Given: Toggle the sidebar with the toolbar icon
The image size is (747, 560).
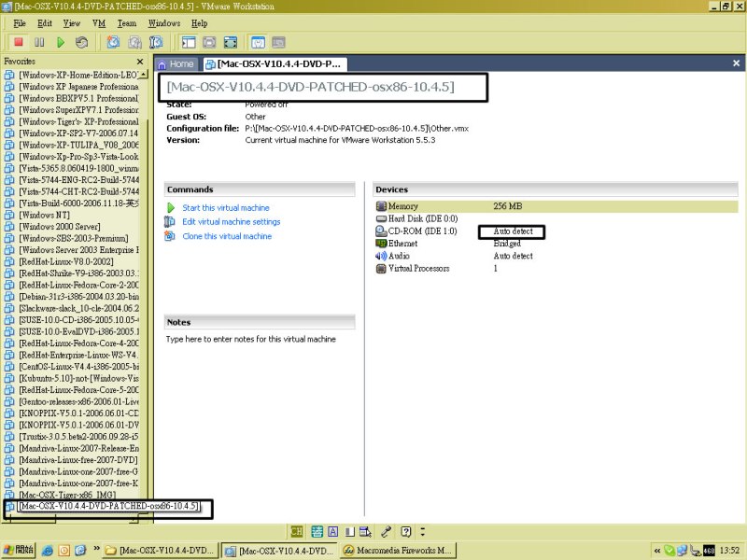Looking at the screenshot, I should (x=189, y=42).
